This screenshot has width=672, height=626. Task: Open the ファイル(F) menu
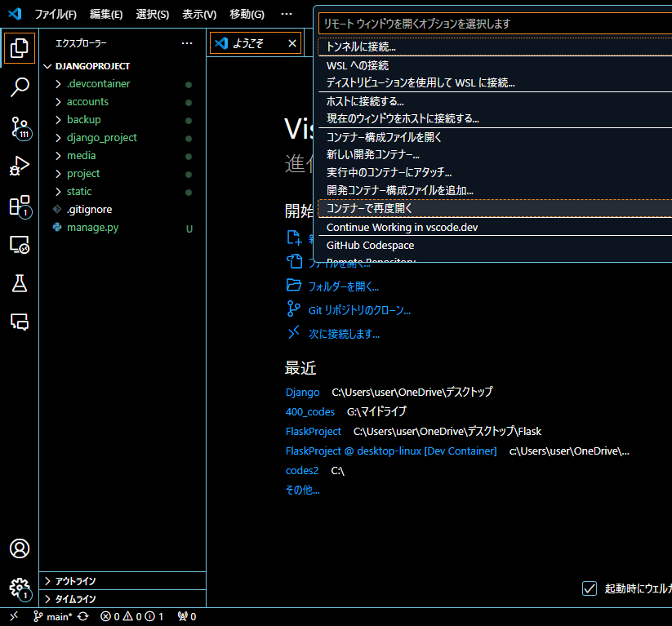pos(56,14)
